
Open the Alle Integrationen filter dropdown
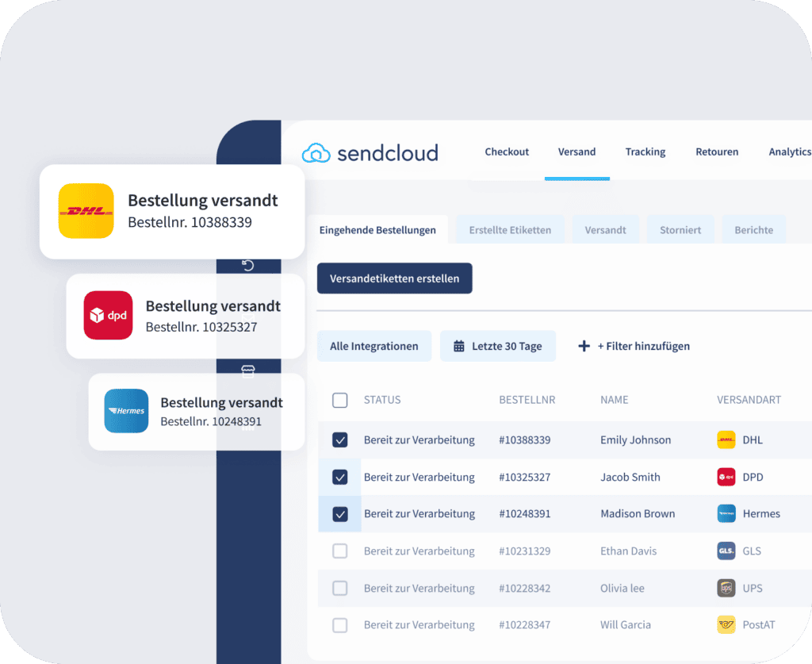pyautogui.click(x=373, y=347)
